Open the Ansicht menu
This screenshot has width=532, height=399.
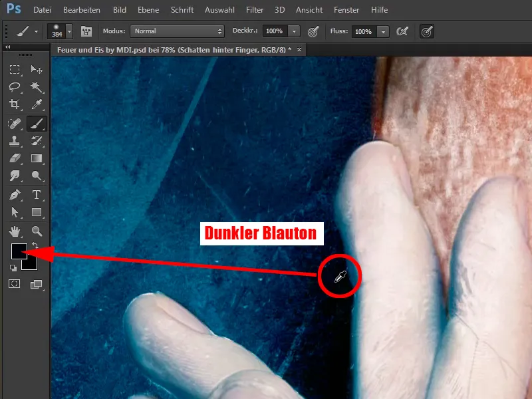click(x=309, y=10)
